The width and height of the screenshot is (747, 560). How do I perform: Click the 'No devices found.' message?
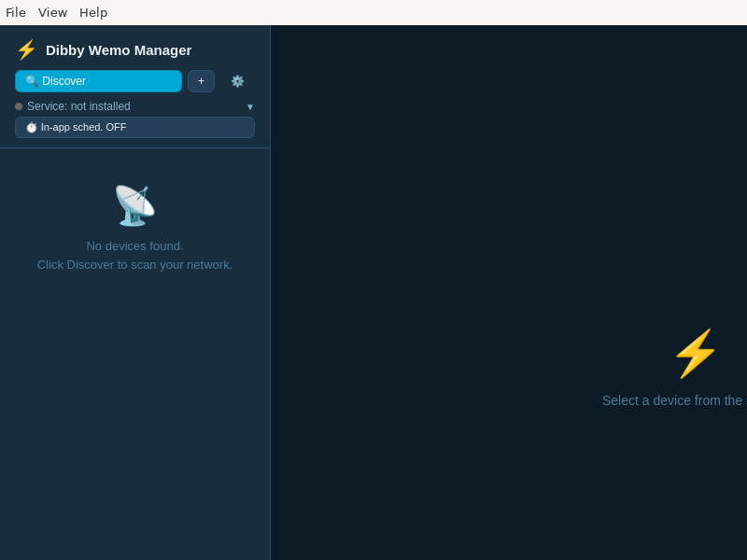coord(134,246)
